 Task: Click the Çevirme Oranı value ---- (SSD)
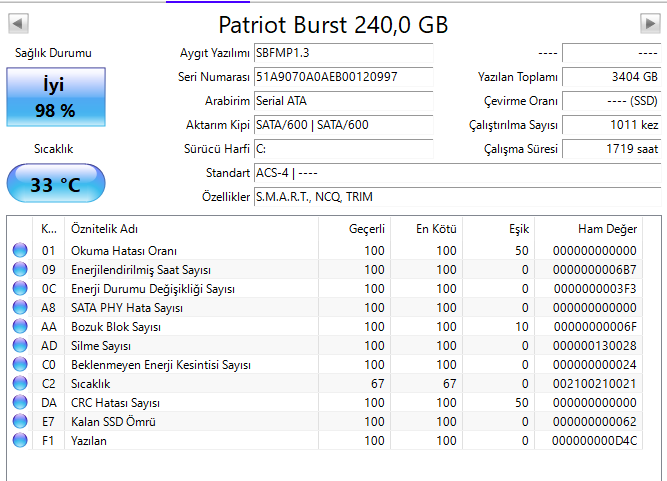[x=612, y=101]
